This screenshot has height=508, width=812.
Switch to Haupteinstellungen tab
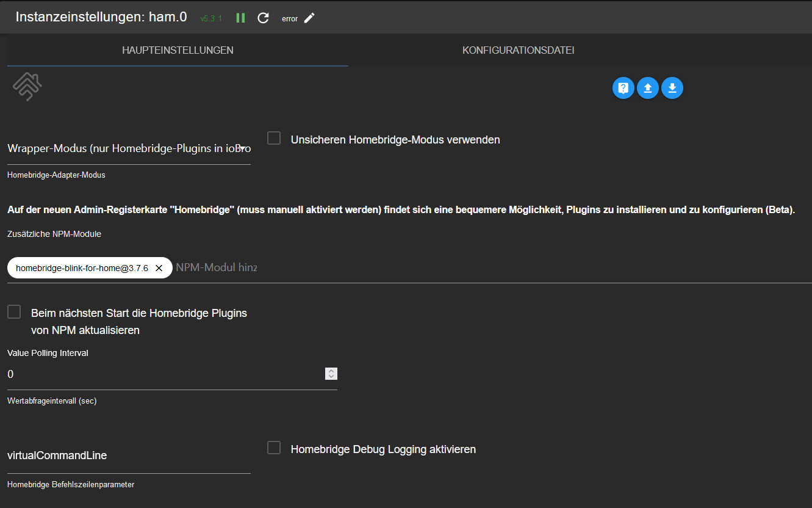coord(178,50)
